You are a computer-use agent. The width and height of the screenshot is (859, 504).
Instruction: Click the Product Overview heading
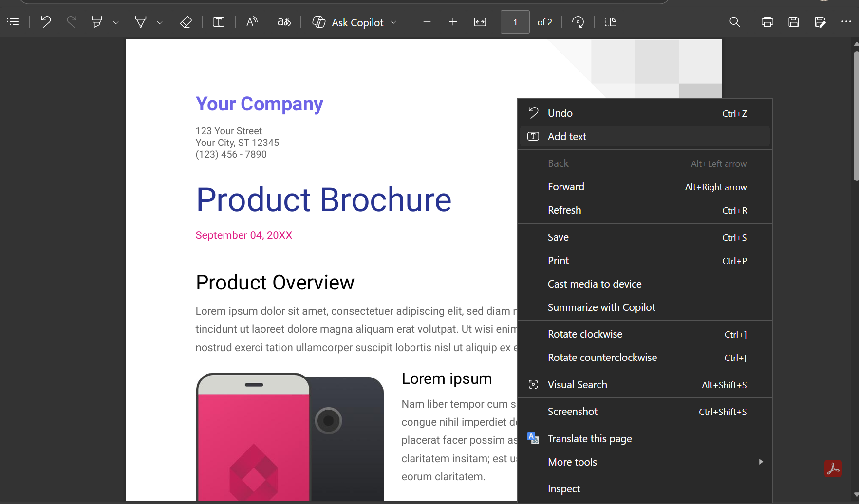pyautogui.click(x=275, y=283)
